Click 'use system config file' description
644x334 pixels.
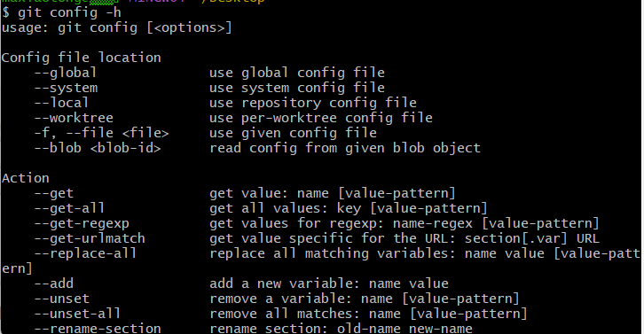click(297, 88)
